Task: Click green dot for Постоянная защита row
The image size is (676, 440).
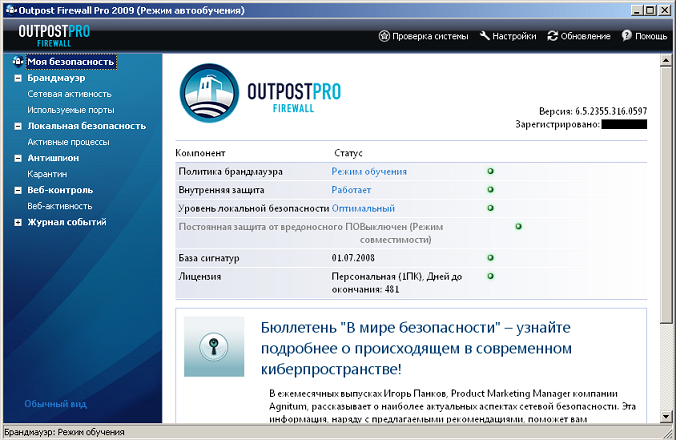Action: click(518, 227)
